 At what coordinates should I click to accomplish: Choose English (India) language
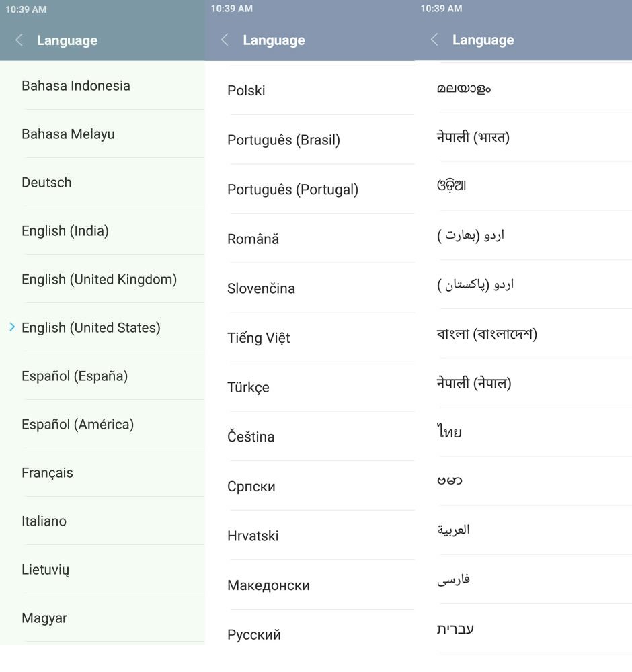click(x=65, y=231)
